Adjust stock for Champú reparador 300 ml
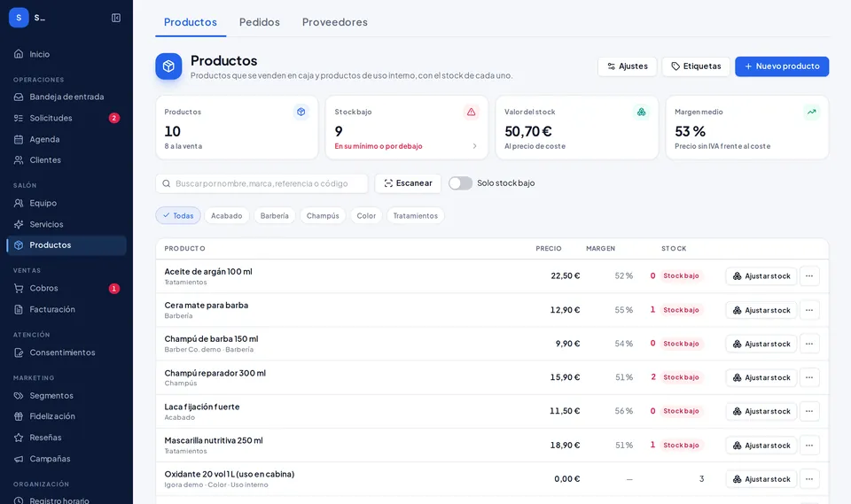Viewport: 851px width, 504px height. [x=761, y=377]
